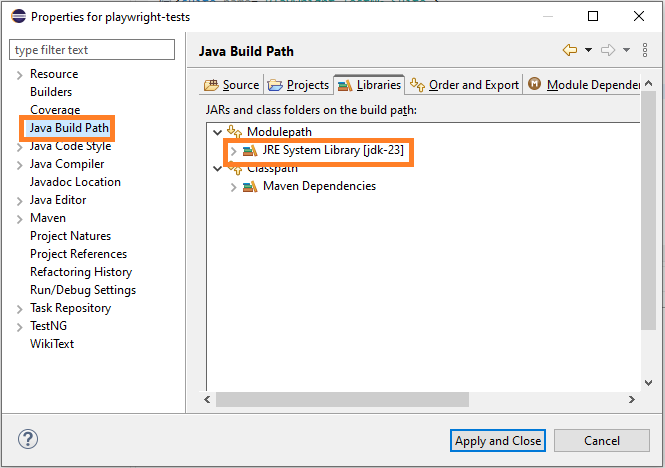Screen dimensions: 665x468
Task: Click the Help question mark icon
Action: 28,440
